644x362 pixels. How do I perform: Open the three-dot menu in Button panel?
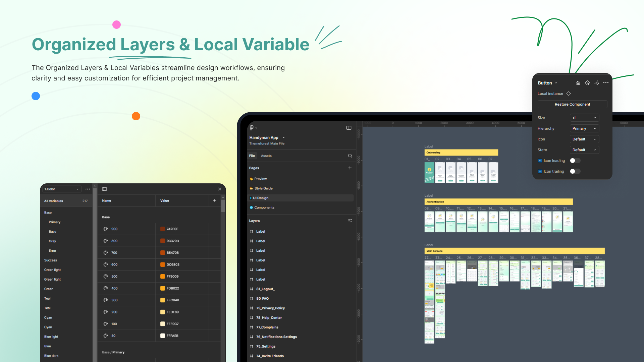[x=606, y=83]
